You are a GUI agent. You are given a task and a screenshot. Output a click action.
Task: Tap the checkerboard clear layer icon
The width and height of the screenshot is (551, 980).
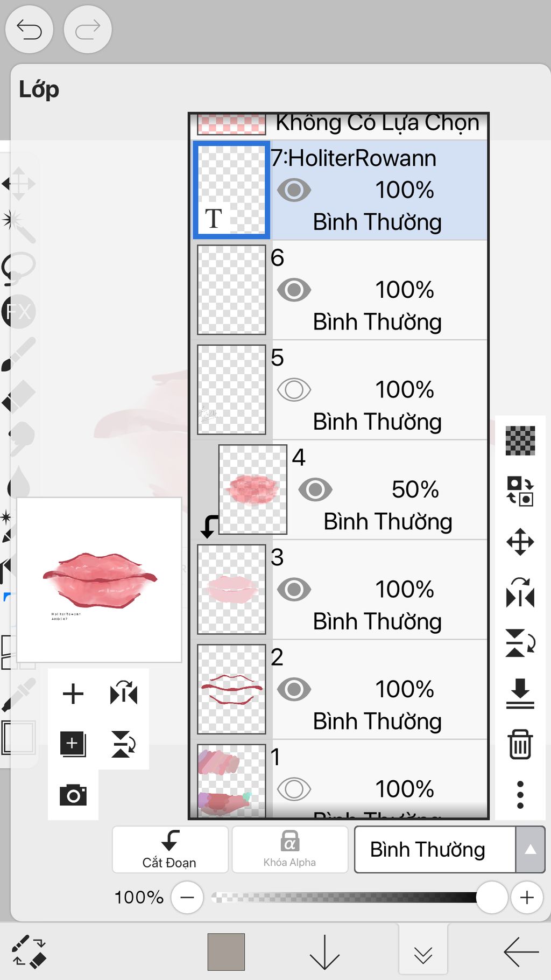pyautogui.click(x=520, y=440)
